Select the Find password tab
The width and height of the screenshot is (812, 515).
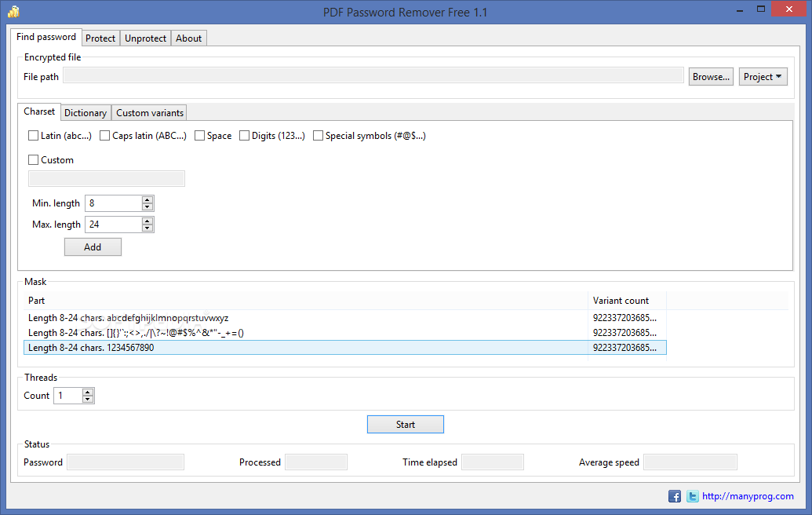(46, 37)
